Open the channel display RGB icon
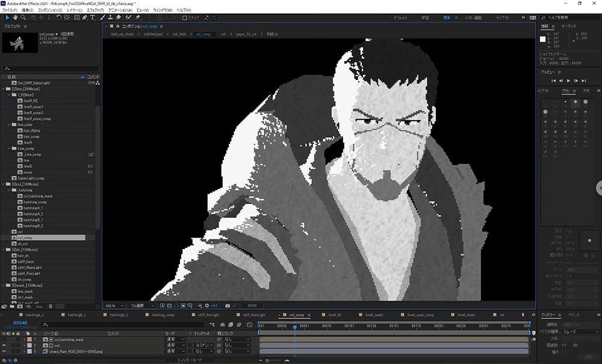The height and width of the screenshot is (364, 602). 200,306
